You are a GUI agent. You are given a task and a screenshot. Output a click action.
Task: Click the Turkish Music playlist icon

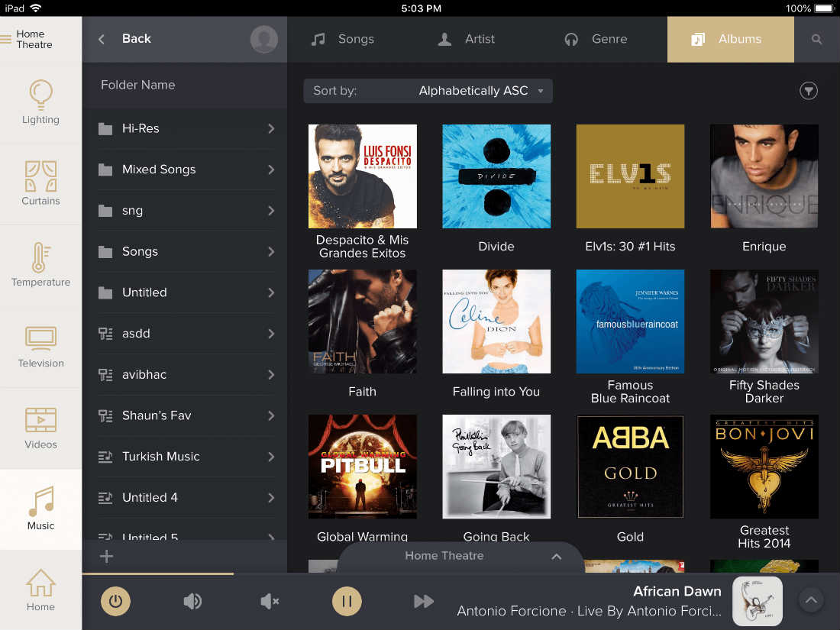point(105,457)
